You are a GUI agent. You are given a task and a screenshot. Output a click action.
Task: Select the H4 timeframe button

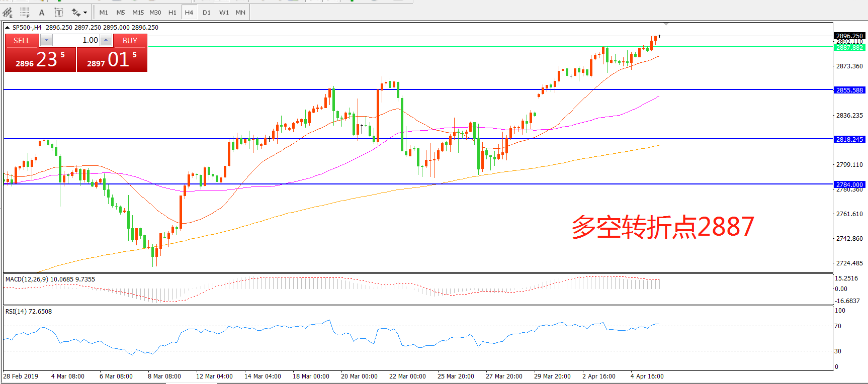[x=189, y=13]
